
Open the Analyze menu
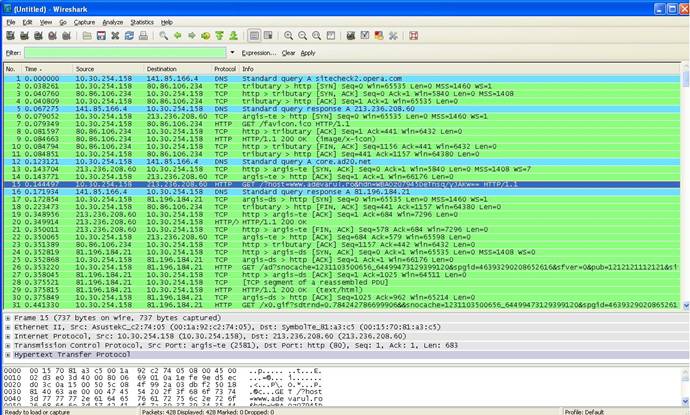click(x=113, y=22)
